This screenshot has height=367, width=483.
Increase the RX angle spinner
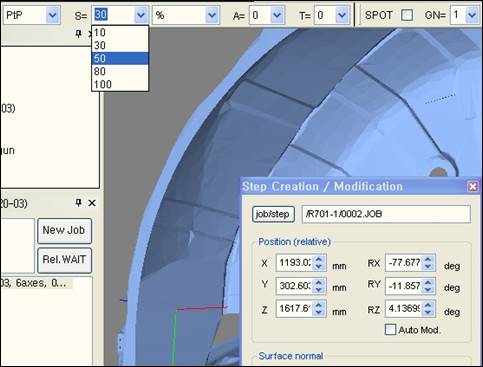(x=428, y=259)
